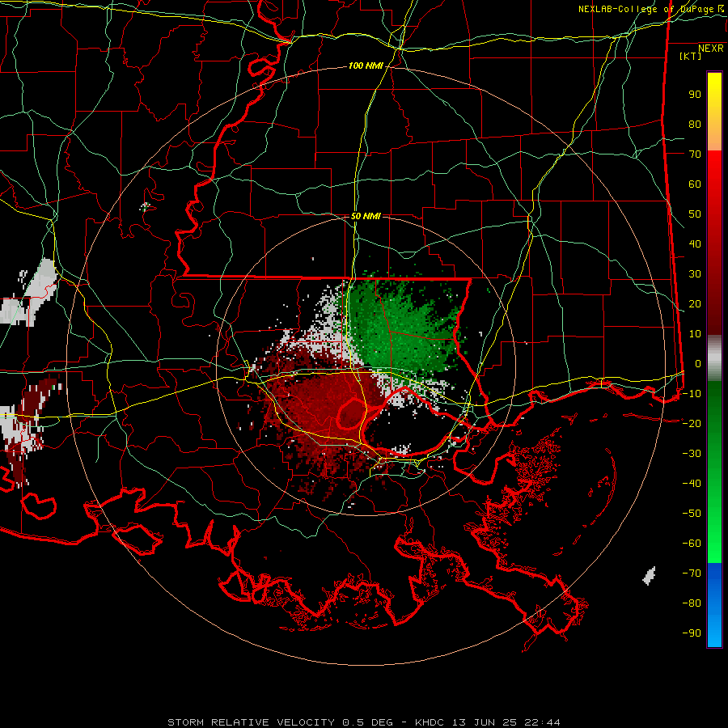The width and height of the screenshot is (728, 728).
Task: Click the 50 knot value on color scale
Action: tap(695, 214)
